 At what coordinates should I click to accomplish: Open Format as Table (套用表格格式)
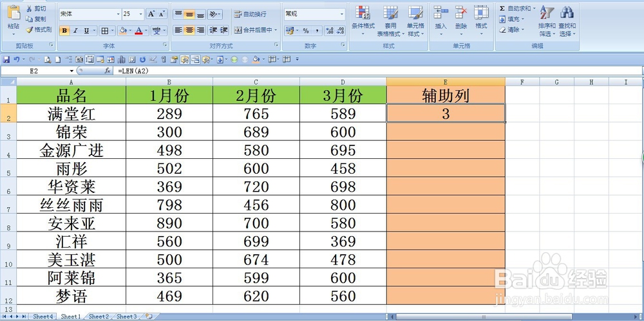click(391, 20)
